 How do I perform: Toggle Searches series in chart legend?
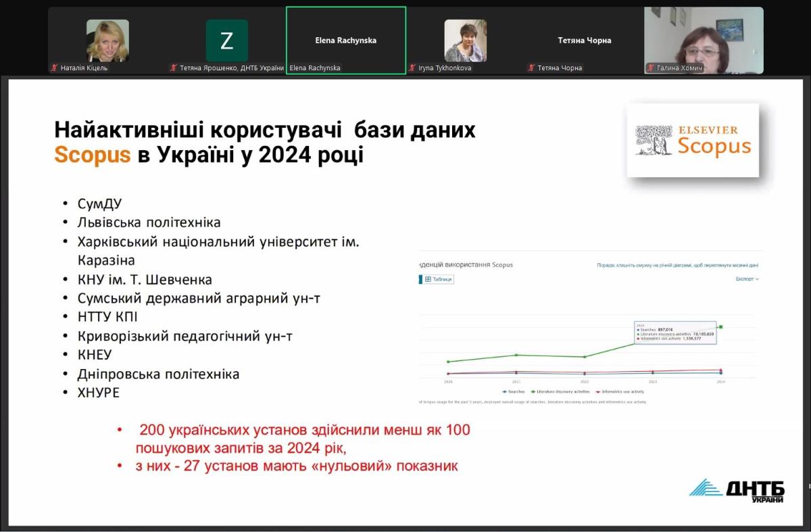click(516, 391)
